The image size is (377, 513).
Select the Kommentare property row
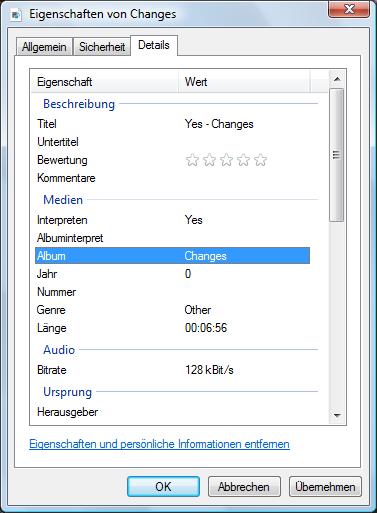click(172, 178)
